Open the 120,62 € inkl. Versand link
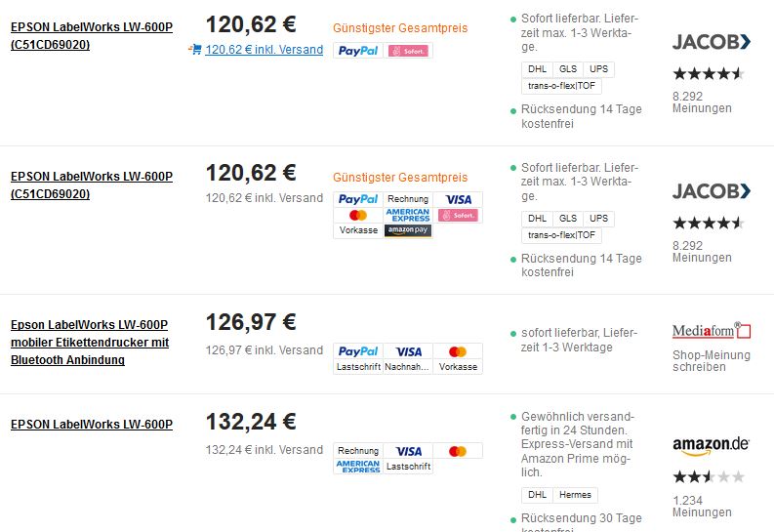Screen dimensions: 774x532 pyautogui.click(x=265, y=50)
